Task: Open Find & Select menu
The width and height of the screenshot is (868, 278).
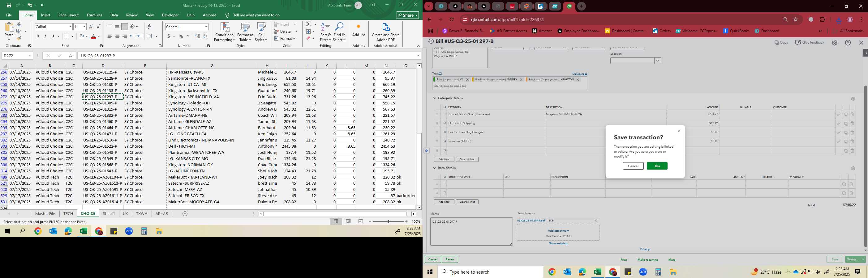Action: (x=339, y=32)
